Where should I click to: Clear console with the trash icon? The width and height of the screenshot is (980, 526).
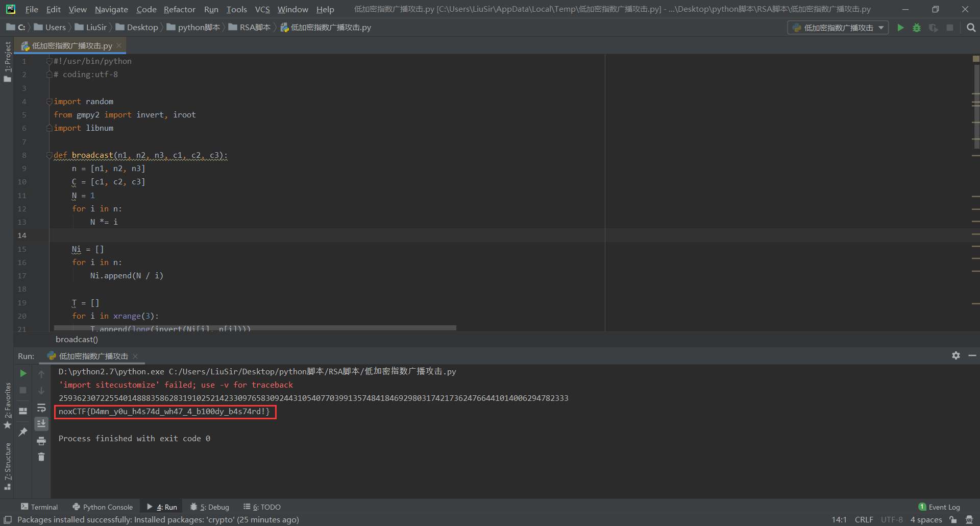coord(41,457)
